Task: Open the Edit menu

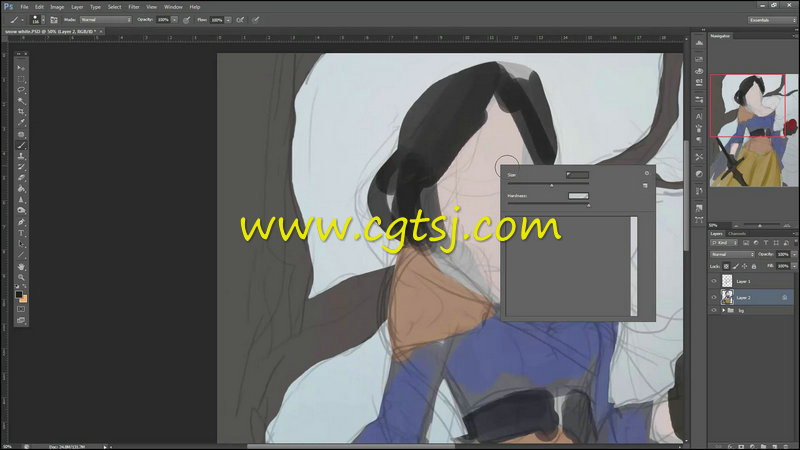Action: [x=39, y=7]
